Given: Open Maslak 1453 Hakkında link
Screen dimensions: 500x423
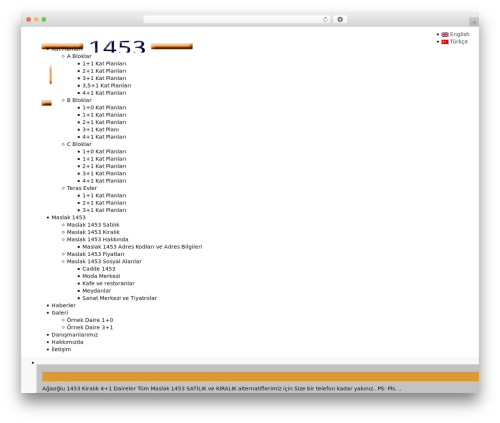Looking at the screenshot, I should (x=97, y=240).
